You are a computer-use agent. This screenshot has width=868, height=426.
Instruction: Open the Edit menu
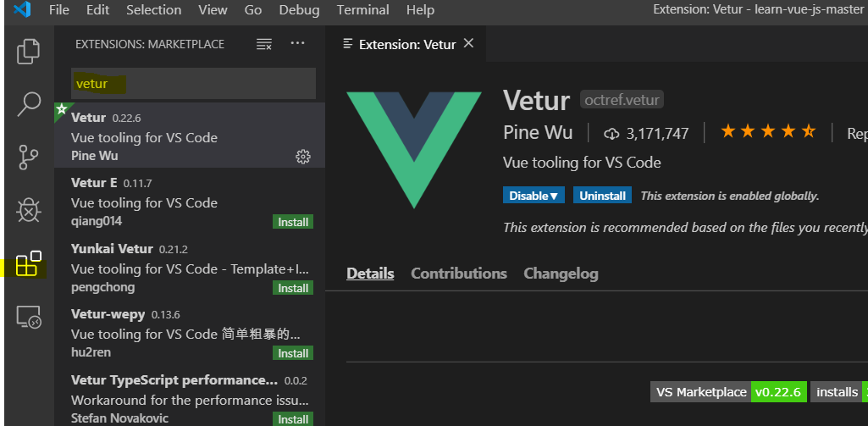pyautogui.click(x=97, y=10)
